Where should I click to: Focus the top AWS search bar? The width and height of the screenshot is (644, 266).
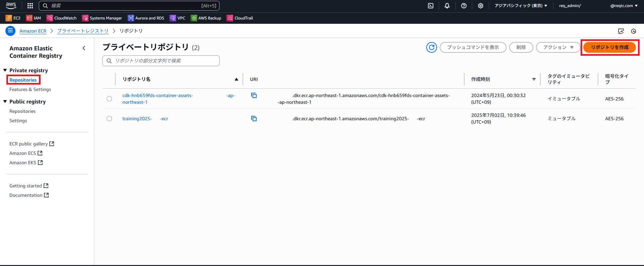coord(129,6)
